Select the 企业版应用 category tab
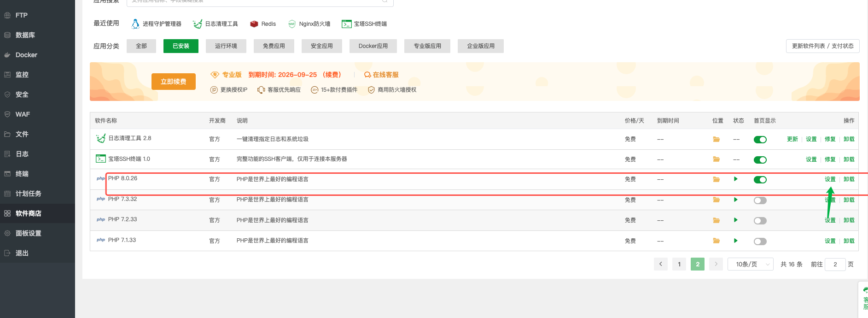Viewport: 868px width, 318px height. point(481,46)
